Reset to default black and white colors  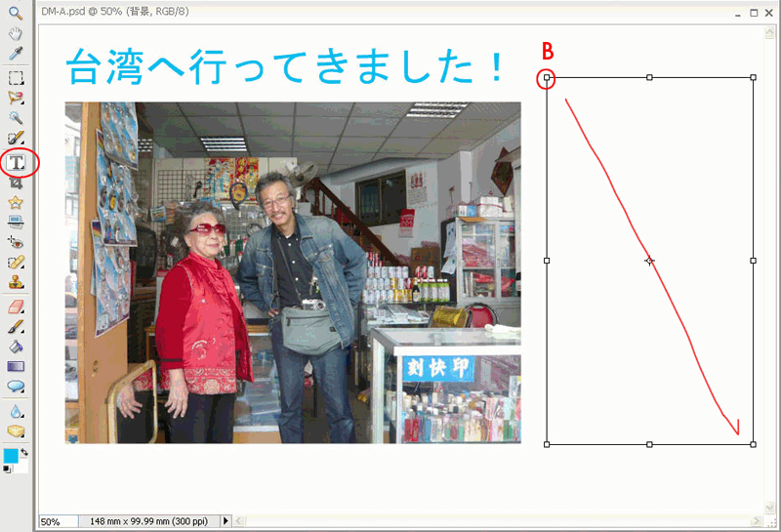tap(7, 470)
